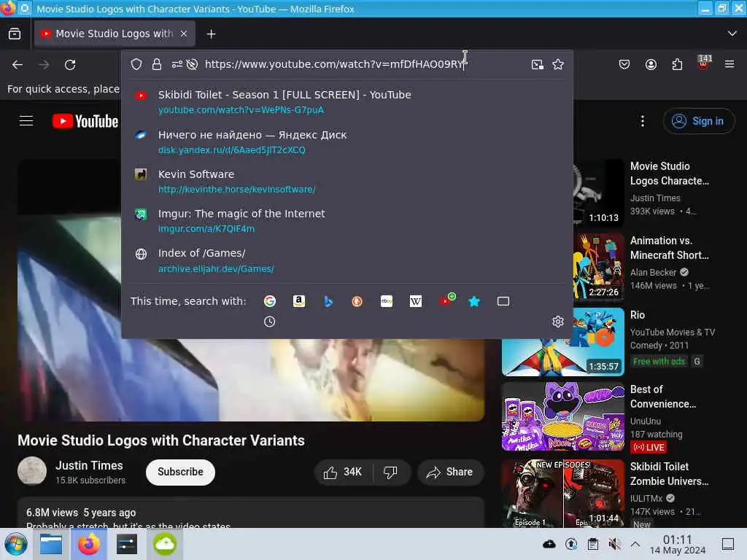The image size is (747, 560).
Task: Choose the Imgur suggestion
Action: [347, 221]
